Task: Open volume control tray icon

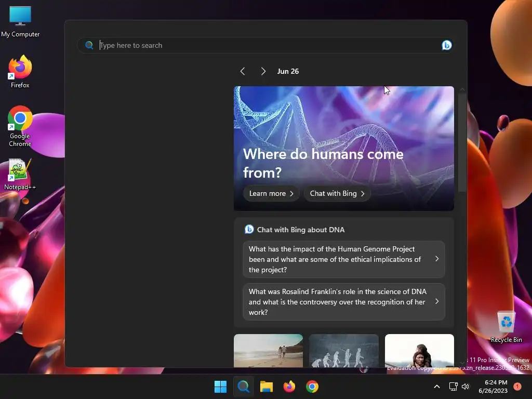Action: click(x=465, y=387)
